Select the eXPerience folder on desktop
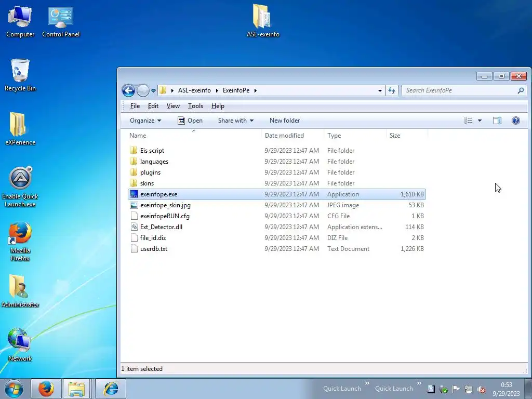Image resolution: width=532 pixels, height=399 pixels. click(20, 129)
